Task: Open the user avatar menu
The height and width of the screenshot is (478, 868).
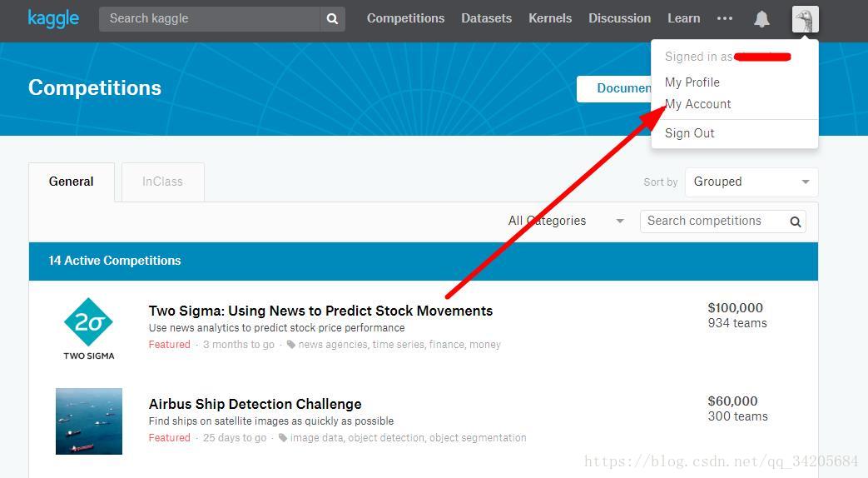Action: coord(805,19)
